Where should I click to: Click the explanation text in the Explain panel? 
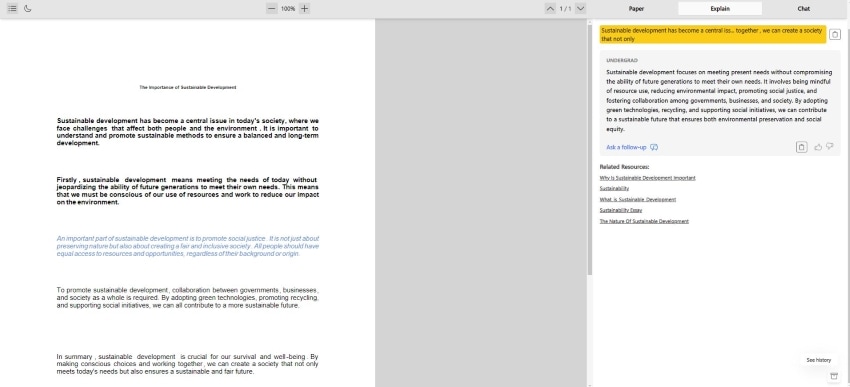[x=719, y=100]
